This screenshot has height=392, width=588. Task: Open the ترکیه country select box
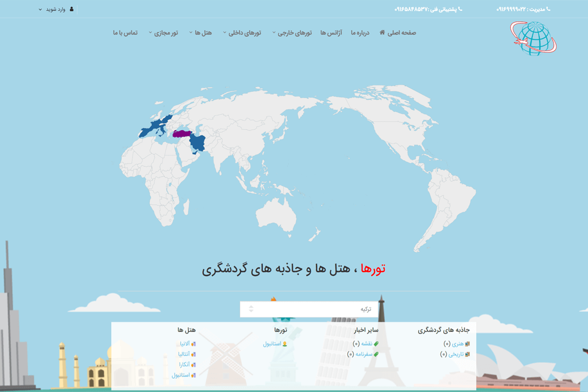(x=309, y=309)
